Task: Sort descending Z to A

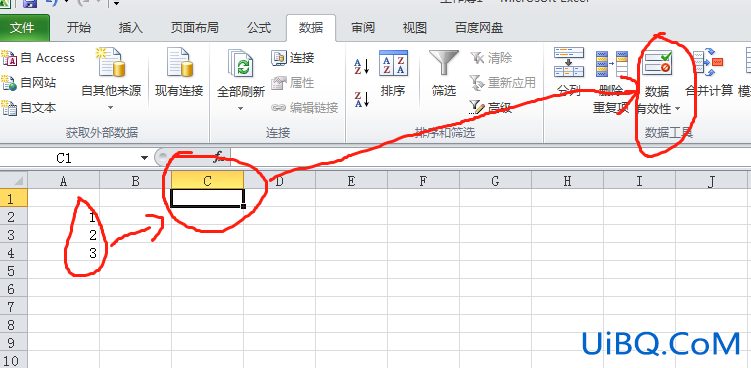Action: point(362,99)
